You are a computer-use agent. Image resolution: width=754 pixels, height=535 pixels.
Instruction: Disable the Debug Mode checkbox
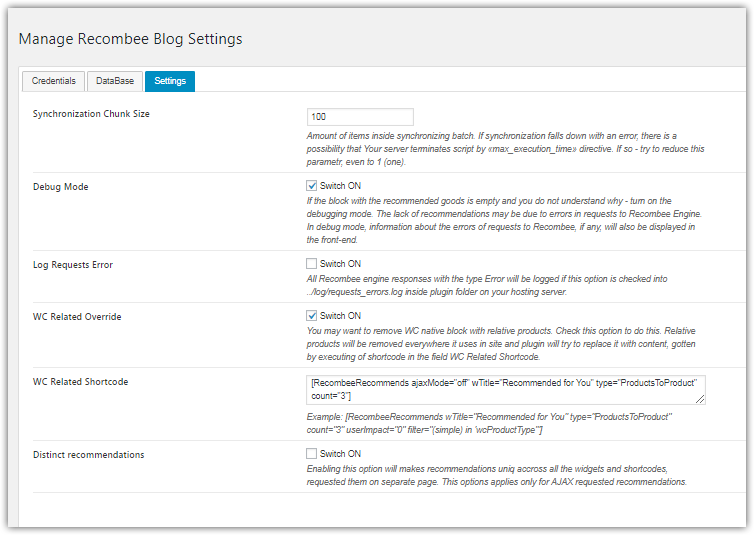click(x=312, y=186)
